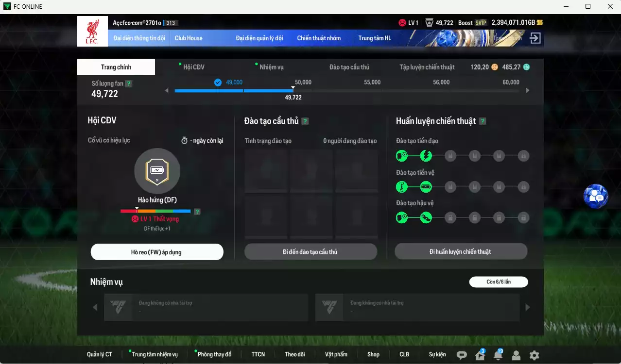The height and width of the screenshot is (364, 621).
Task: Open the notifications bell icon
Action: coord(498,355)
